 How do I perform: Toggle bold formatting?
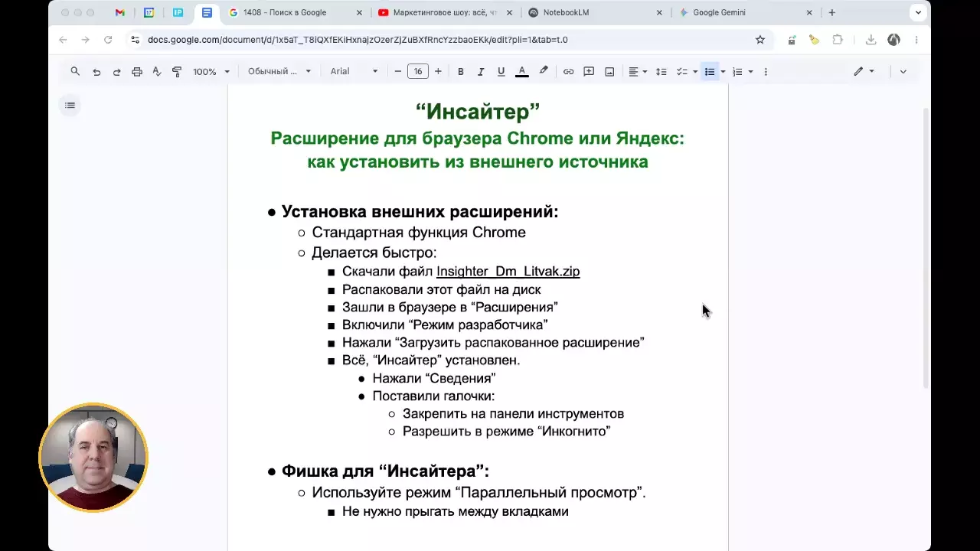(461, 72)
